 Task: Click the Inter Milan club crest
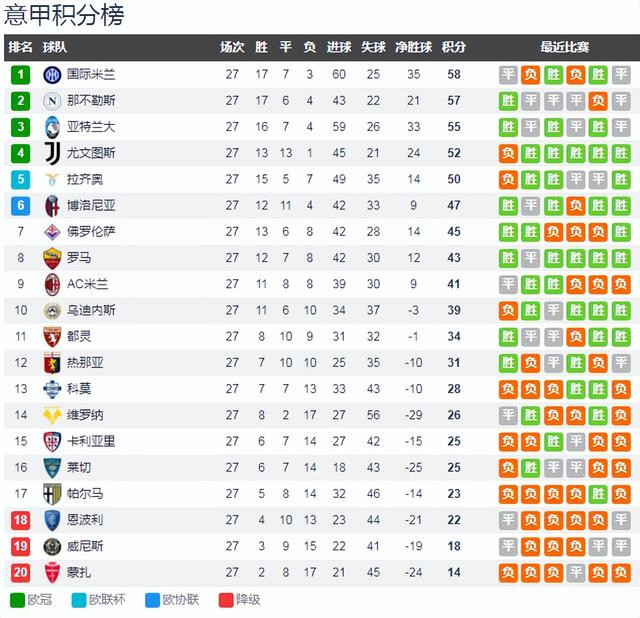(x=52, y=75)
